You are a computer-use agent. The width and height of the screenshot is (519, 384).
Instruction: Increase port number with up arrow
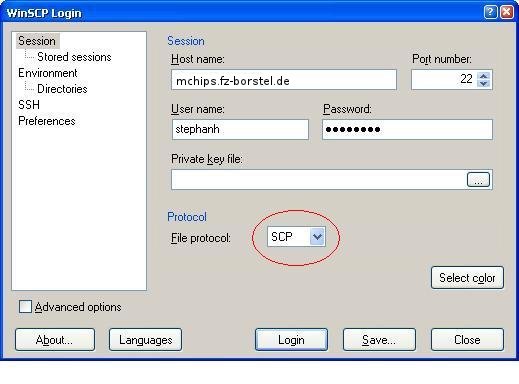click(484, 76)
